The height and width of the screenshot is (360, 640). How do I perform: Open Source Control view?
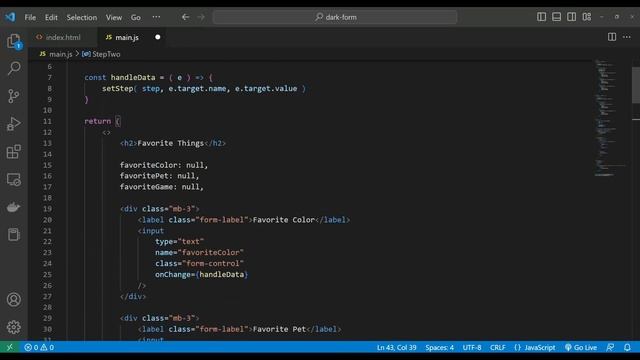[x=14, y=96]
